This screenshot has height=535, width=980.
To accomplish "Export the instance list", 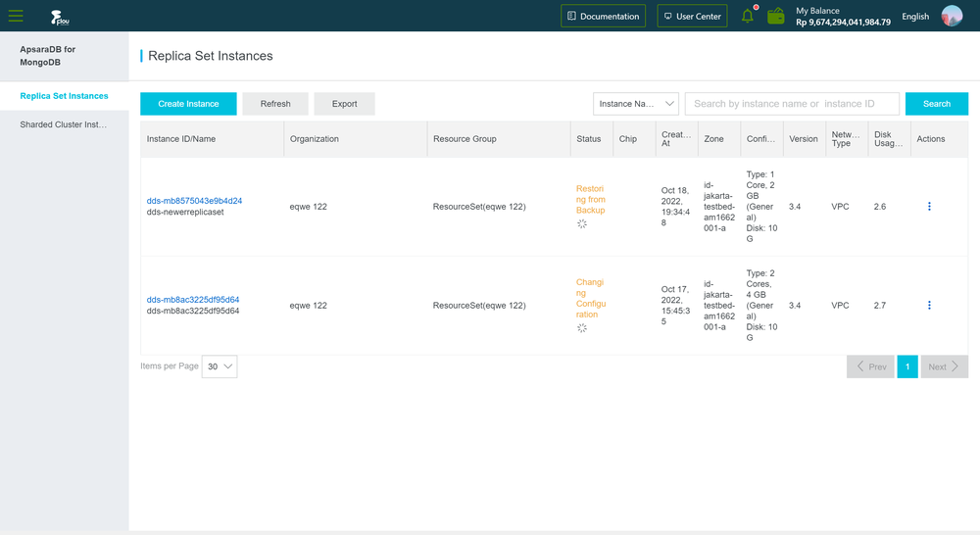I will [x=344, y=104].
